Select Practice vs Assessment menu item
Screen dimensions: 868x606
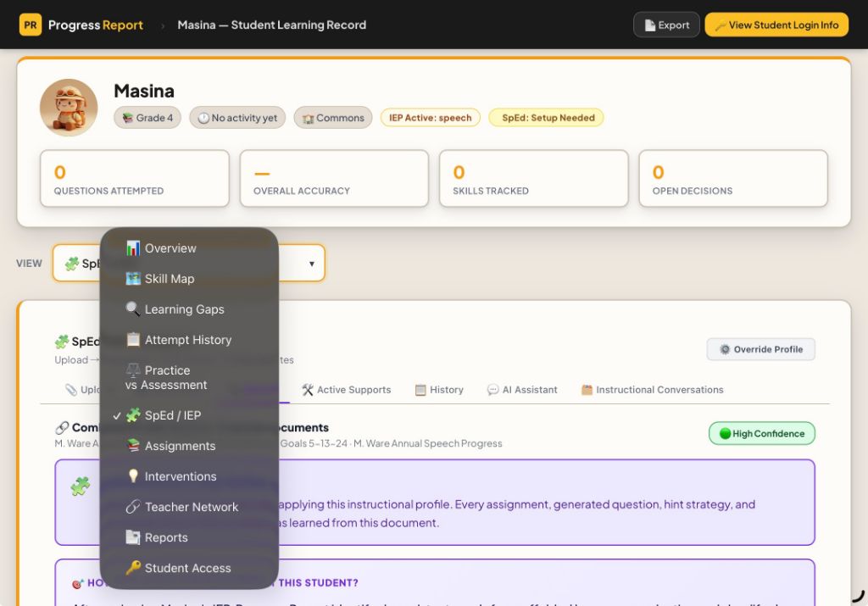[x=189, y=377]
